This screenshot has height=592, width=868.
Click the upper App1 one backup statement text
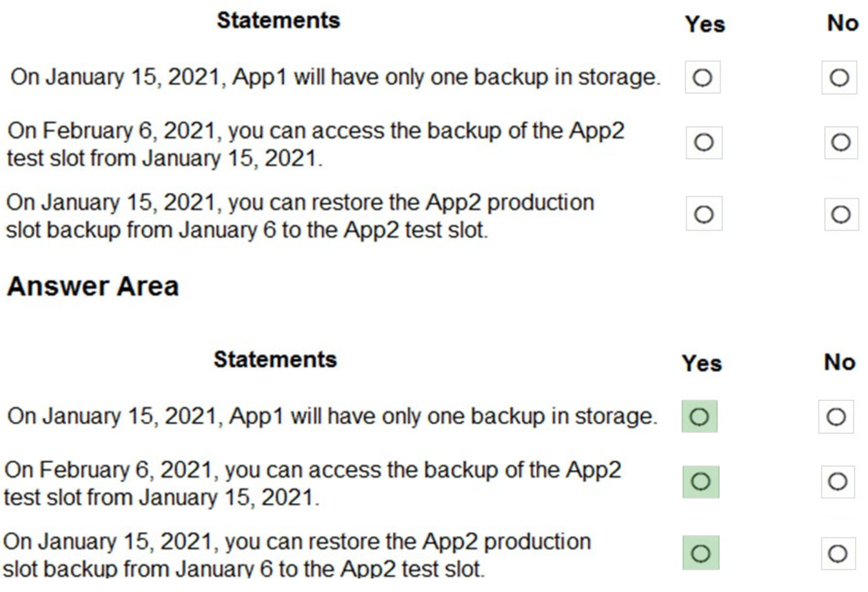[x=335, y=77]
